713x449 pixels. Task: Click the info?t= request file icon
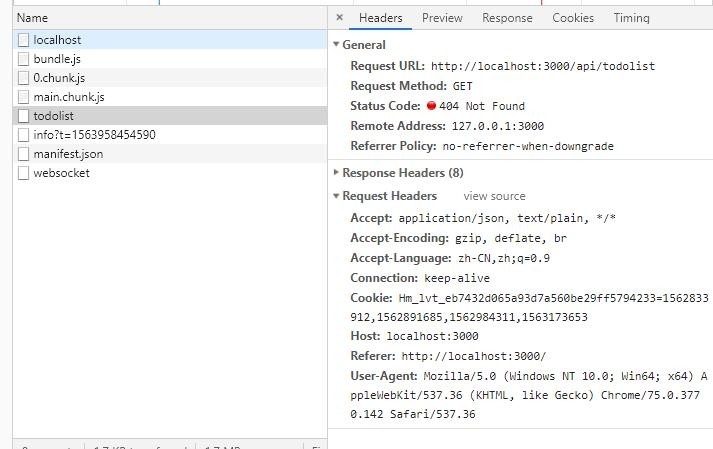(x=23, y=135)
